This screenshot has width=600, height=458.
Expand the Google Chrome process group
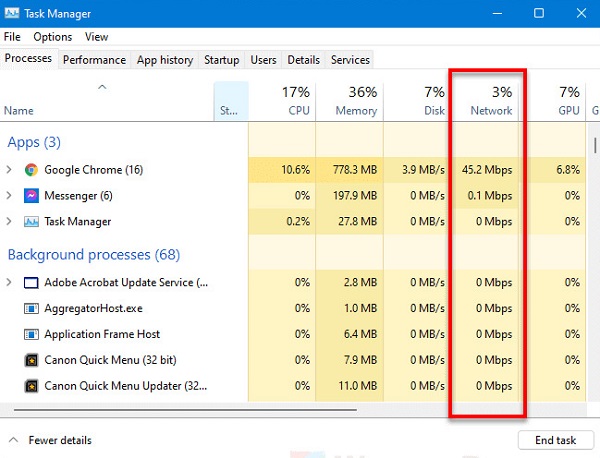9,170
